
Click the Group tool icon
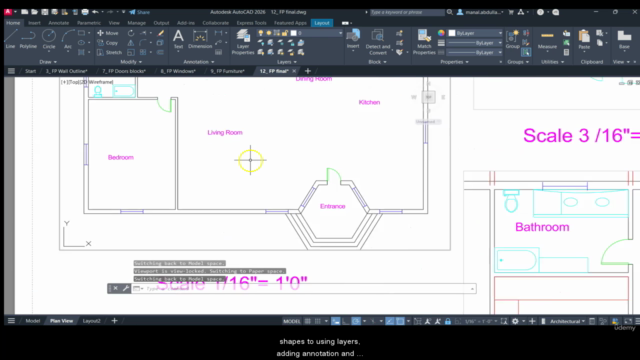[513, 39]
